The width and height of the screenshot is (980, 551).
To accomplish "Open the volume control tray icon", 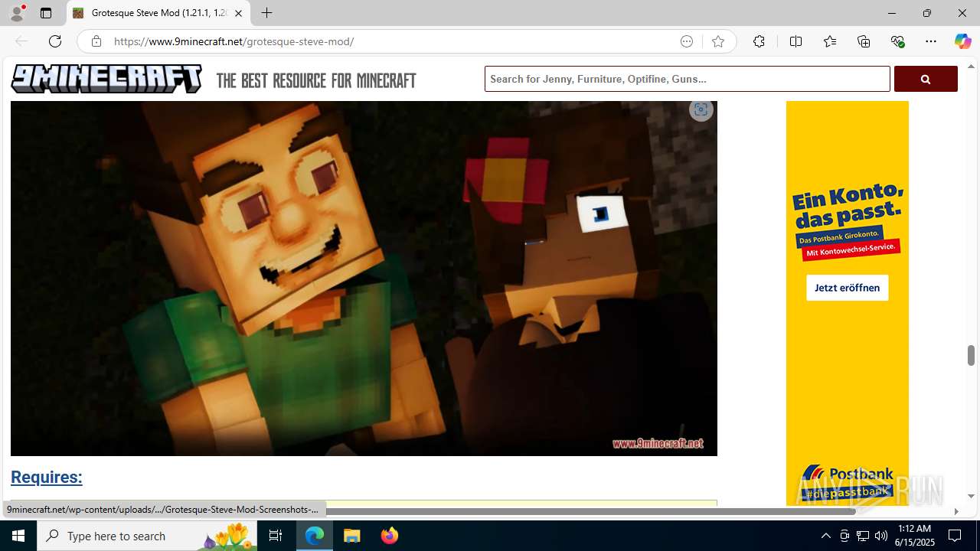I will pos(881,536).
